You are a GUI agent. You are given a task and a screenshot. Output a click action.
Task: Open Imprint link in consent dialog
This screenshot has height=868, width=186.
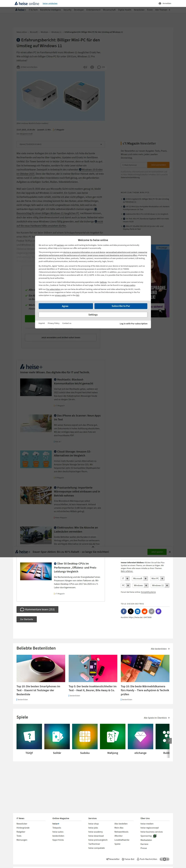tap(42, 323)
